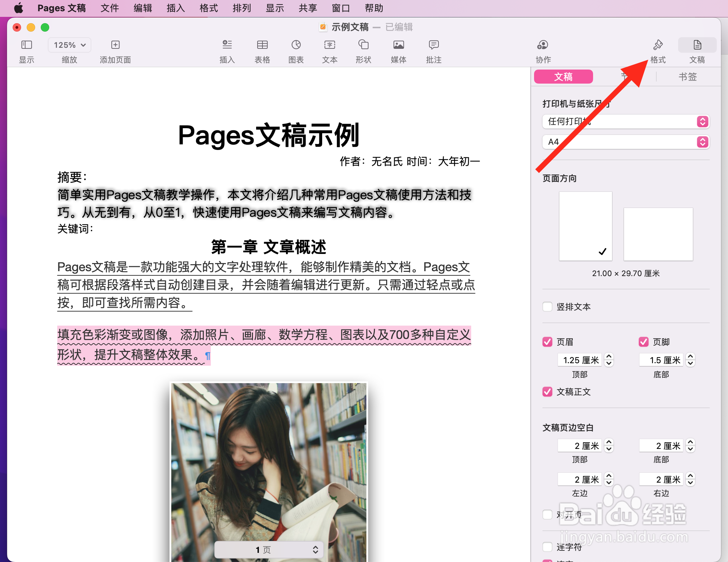Image resolution: width=728 pixels, height=562 pixels.
Task: Click the 关键词： line in document
Action: [x=75, y=229]
